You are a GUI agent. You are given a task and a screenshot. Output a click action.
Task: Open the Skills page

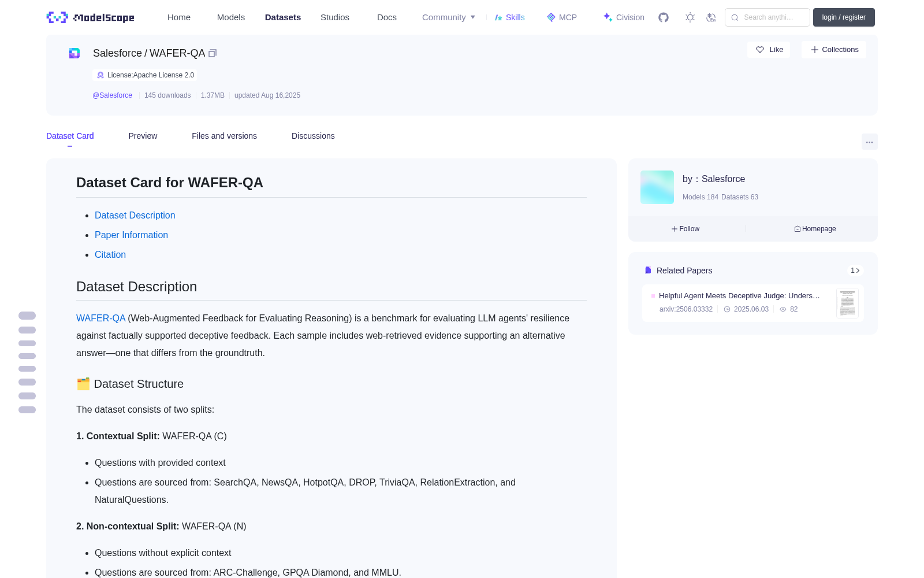(509, 17)
